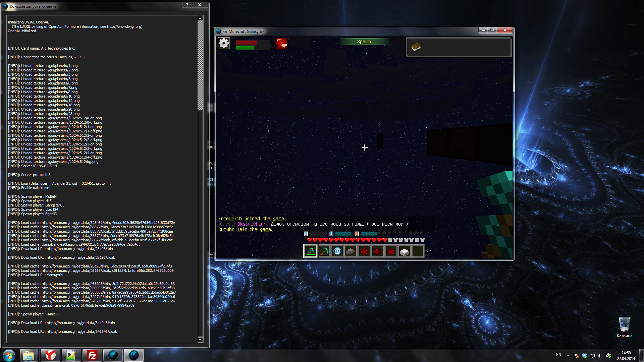Maximize the Minecraft Galaxy window
The width and height of the screenshot is (644, 362).
pyautogui.click(x=492, y=30)
